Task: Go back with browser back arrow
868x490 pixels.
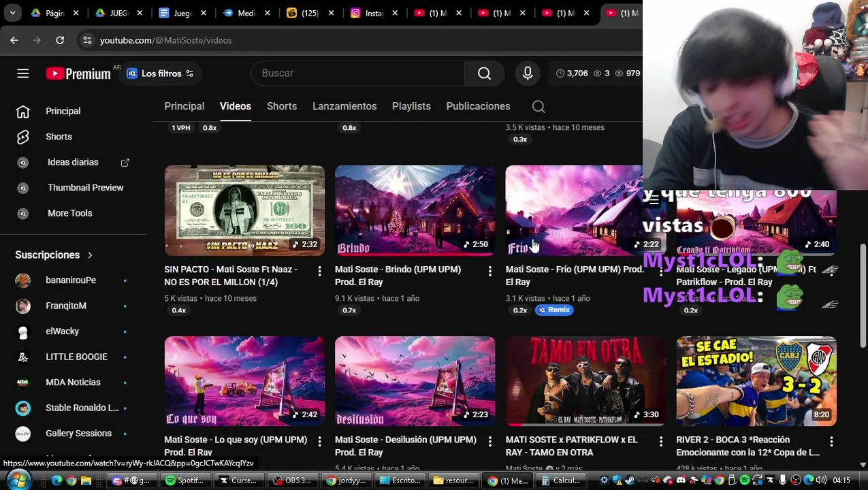Action: [x=14, y=40]
